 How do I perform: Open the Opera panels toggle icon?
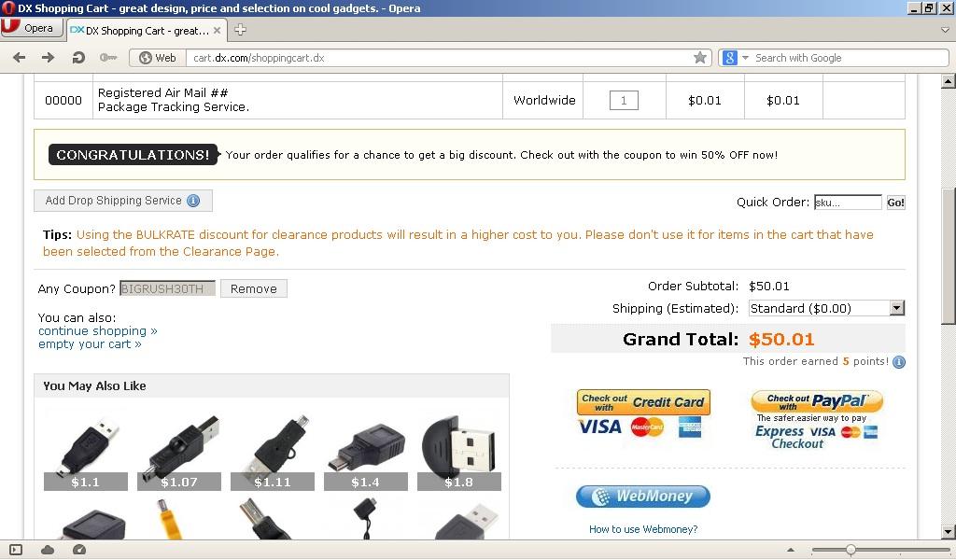16,550
